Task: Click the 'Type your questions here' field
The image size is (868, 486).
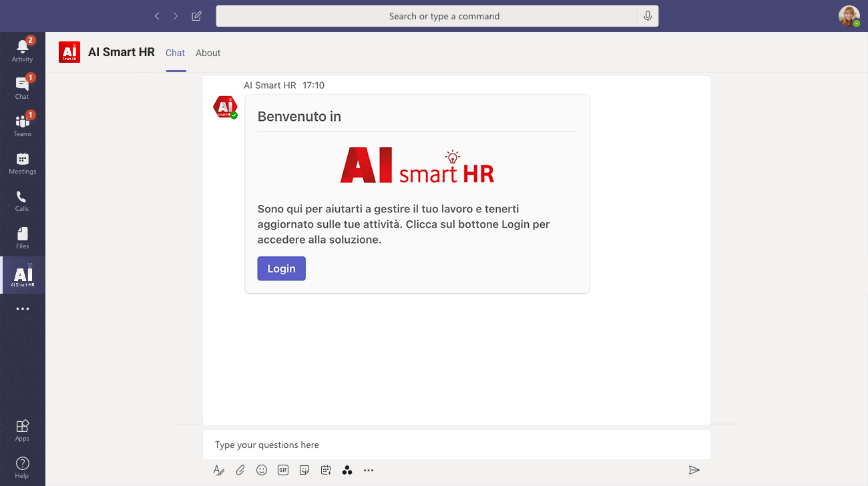Action: [457, 445]
